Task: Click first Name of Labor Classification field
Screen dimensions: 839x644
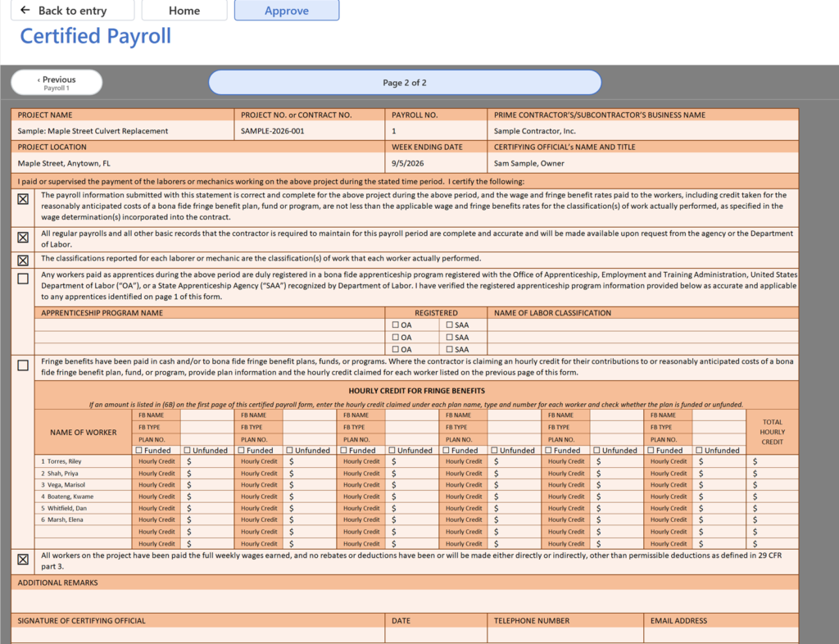Action: point(642,324)
